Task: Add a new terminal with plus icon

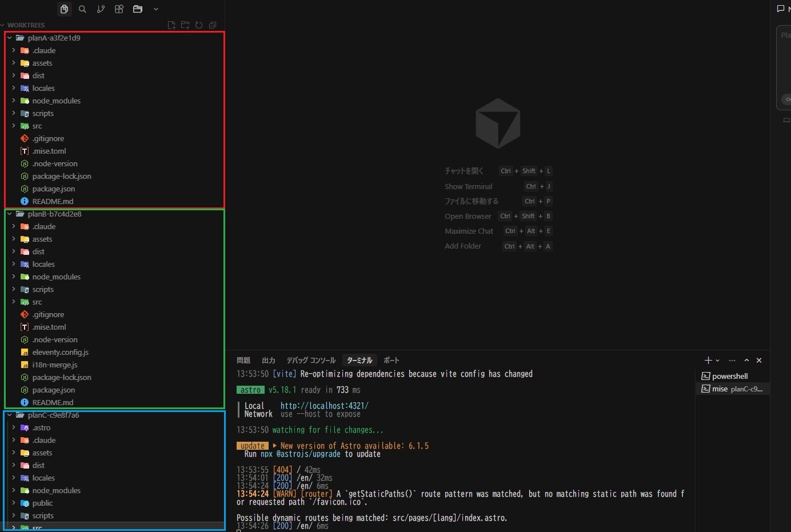Action: [x=708, y=361]
